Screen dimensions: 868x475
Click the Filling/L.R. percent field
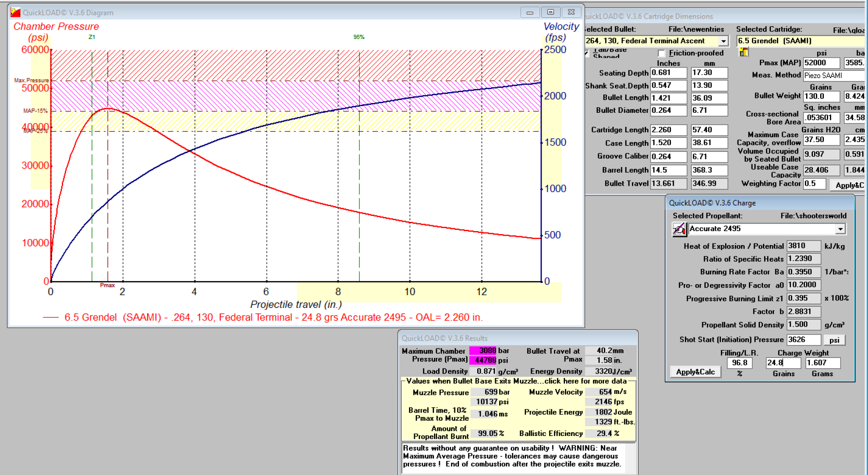[x=740, y=363]
